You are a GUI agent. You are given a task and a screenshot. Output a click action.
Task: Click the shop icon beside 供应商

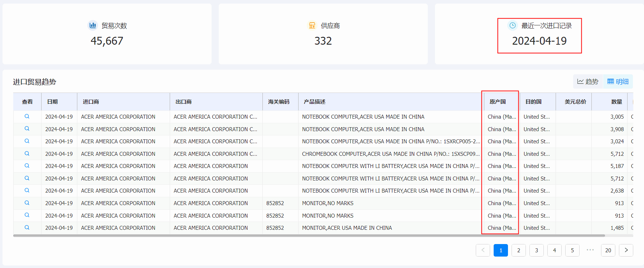[x=312, y=25]
